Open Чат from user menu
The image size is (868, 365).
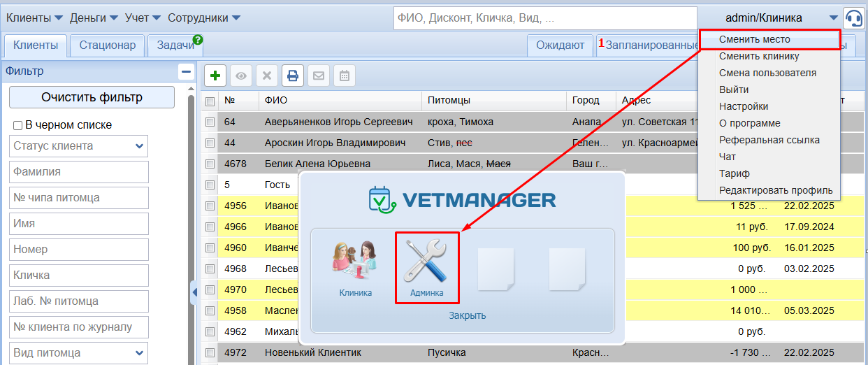769,157
